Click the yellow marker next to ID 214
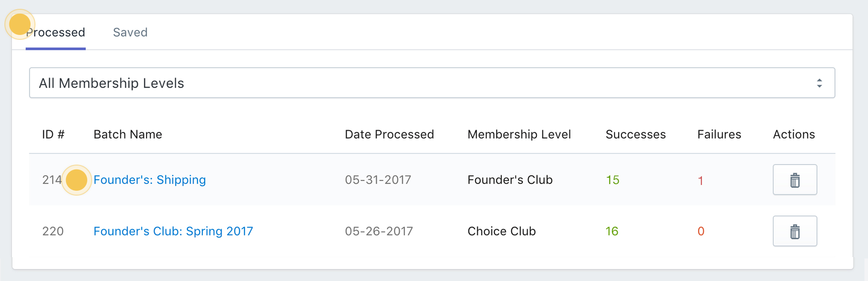This screenshot has width=868, height=281. tap(76, 180)
